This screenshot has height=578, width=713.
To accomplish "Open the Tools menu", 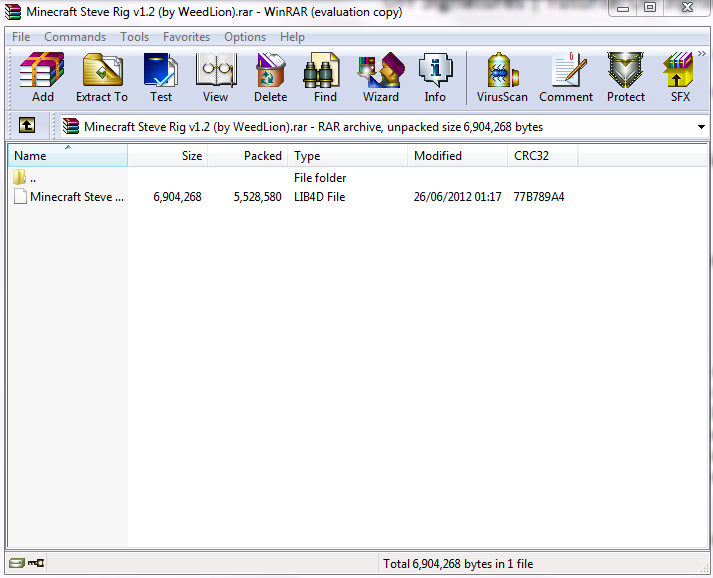I will pyautogui.click(x=134, y=37).
